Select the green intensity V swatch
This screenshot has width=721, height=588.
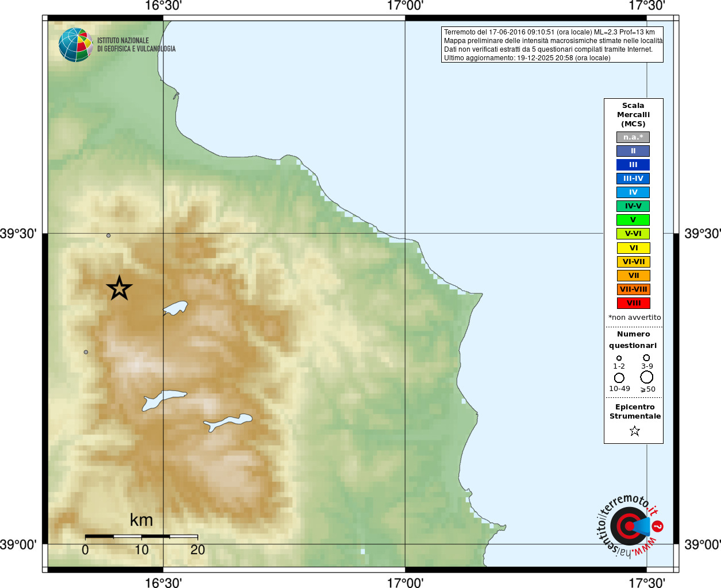tap(633, 220)
